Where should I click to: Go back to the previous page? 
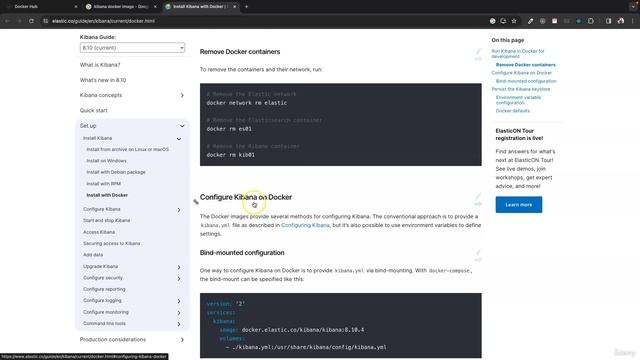[7, 21]
